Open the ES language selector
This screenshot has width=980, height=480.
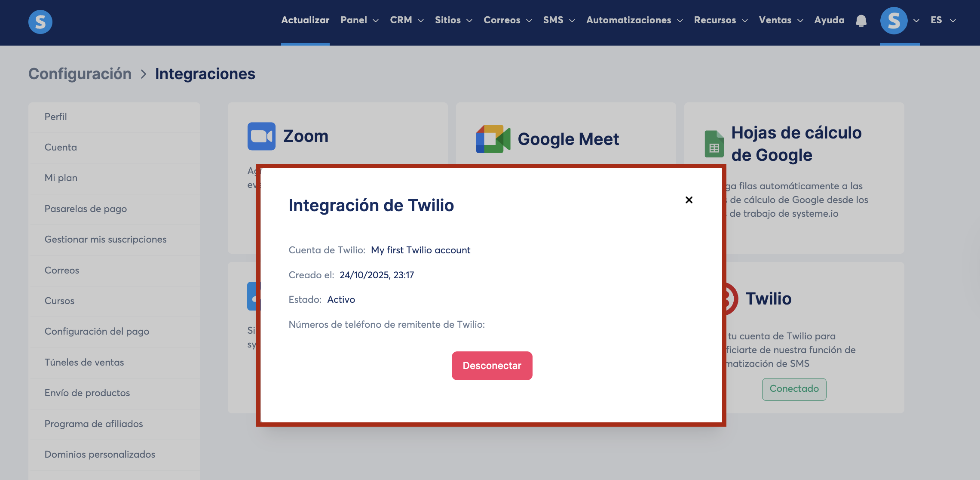[x=943, y=20]
